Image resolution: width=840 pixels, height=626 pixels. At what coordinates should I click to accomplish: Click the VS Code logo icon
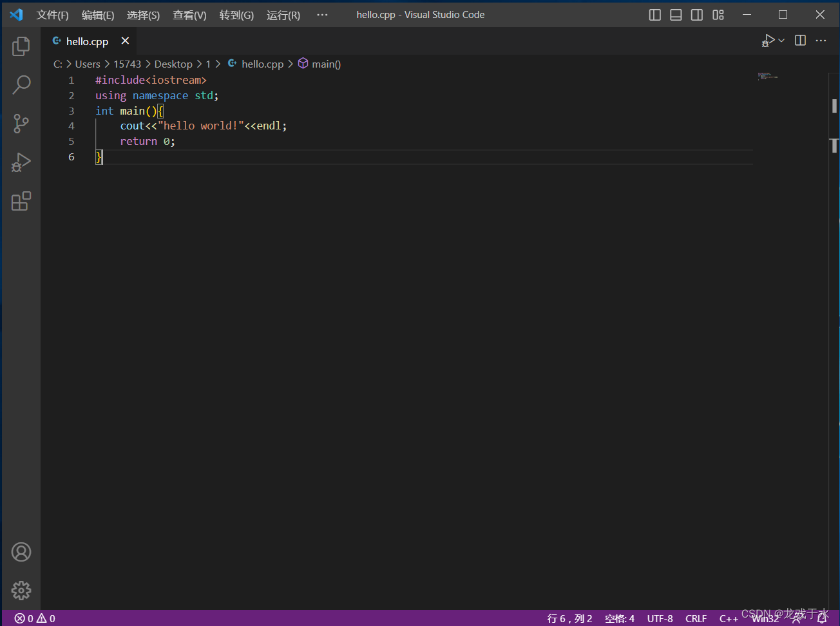click(16, 14)
